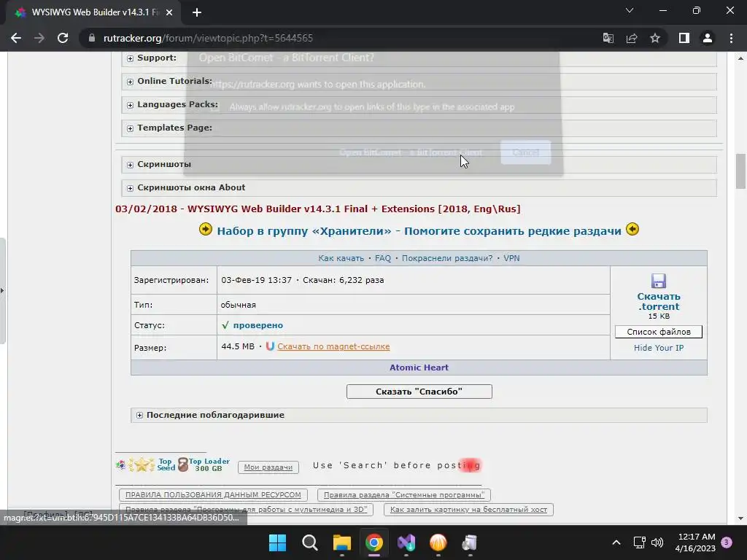Click the scrollbar down arrow
The width and height of the screenshot is (747, 560).
click(740, 518)
